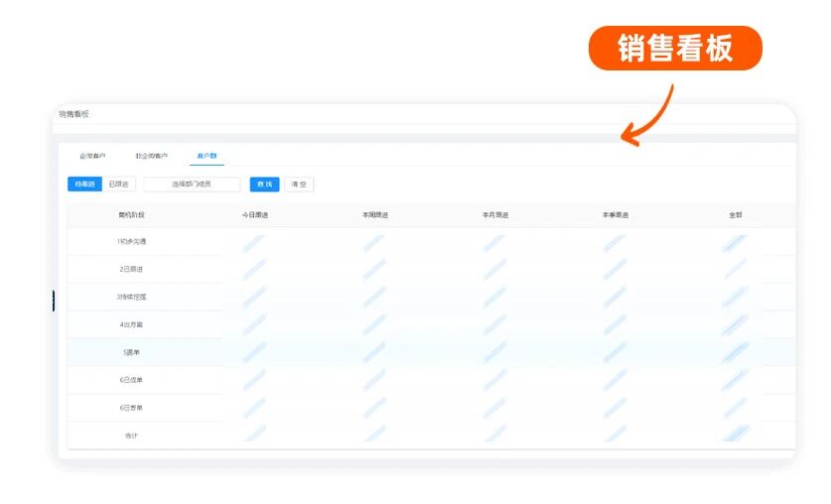This screenshot has width=831, height=504.
Task: Click the sidebar collapse handle on left edge
Action: [x=53, y=301]
